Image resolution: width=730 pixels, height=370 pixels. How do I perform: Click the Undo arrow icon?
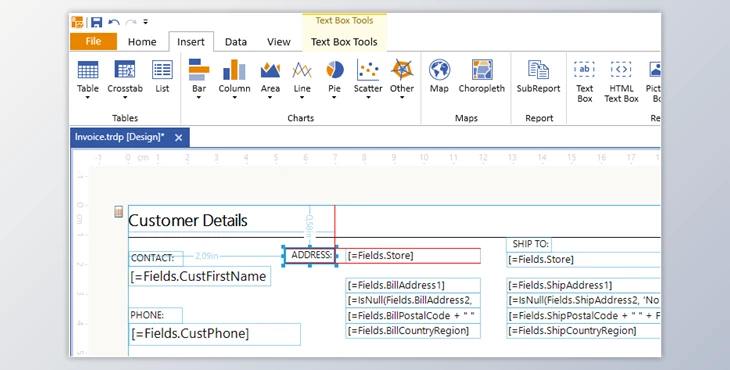(x=114, y=22)
